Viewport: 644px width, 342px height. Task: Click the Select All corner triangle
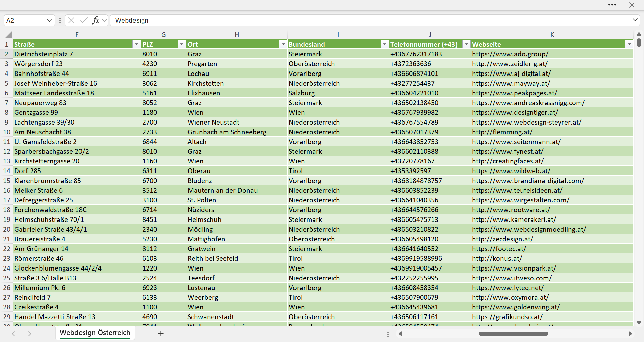click(x=9, y=35)
